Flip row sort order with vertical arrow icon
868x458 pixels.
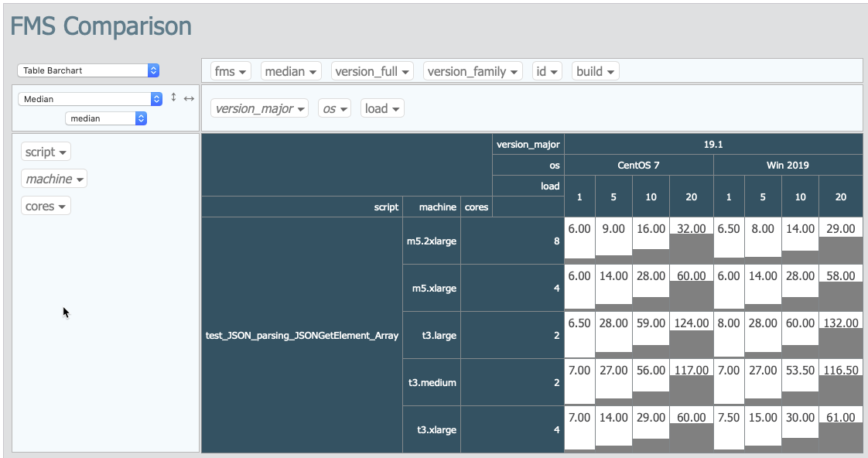173,97
